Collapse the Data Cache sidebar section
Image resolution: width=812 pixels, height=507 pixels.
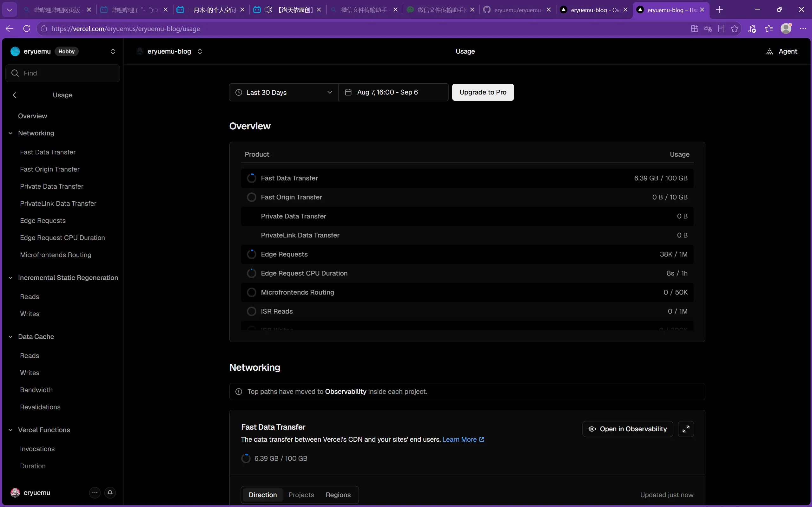(10, 337)
